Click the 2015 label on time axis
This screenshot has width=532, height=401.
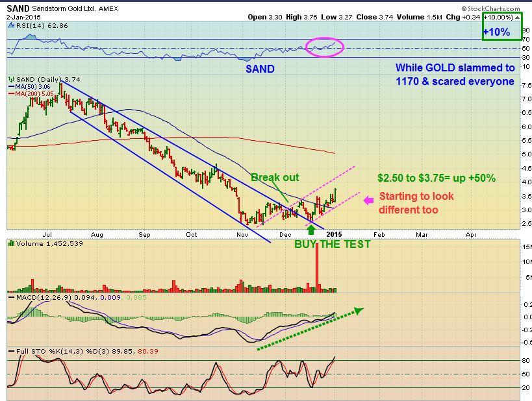(334, 234)
